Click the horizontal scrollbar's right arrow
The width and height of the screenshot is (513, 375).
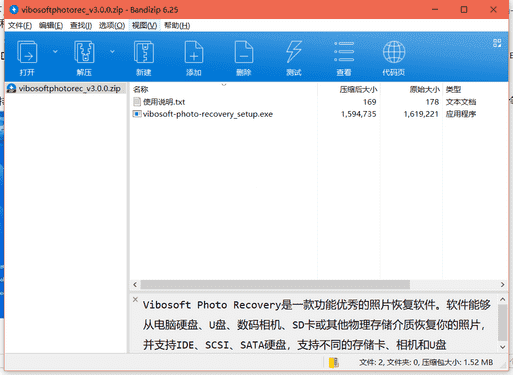coord(502,285)
